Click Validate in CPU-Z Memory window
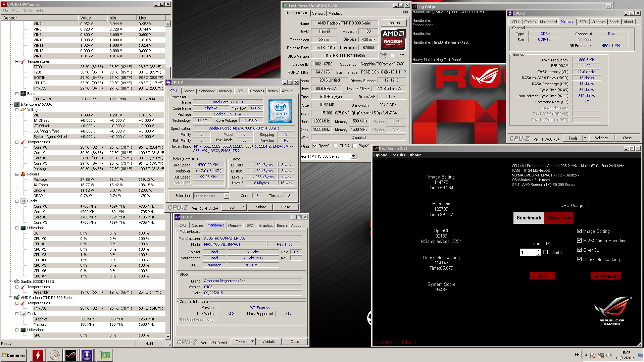 tap(601, 138)
